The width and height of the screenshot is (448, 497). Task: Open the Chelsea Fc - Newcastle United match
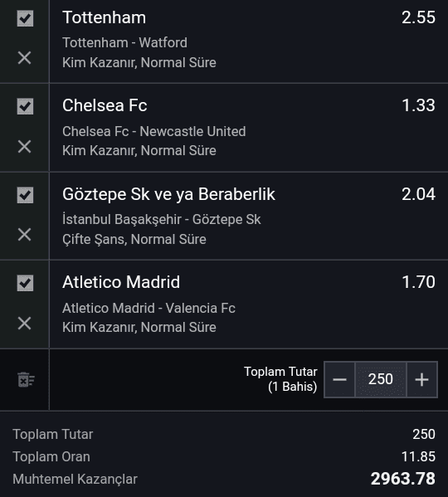tap(154, 131)
